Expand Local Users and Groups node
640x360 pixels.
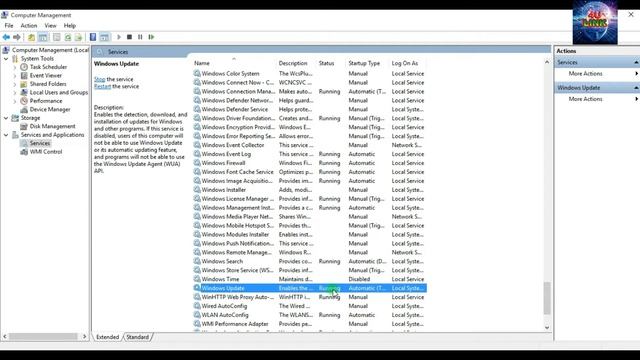[15, 92]
